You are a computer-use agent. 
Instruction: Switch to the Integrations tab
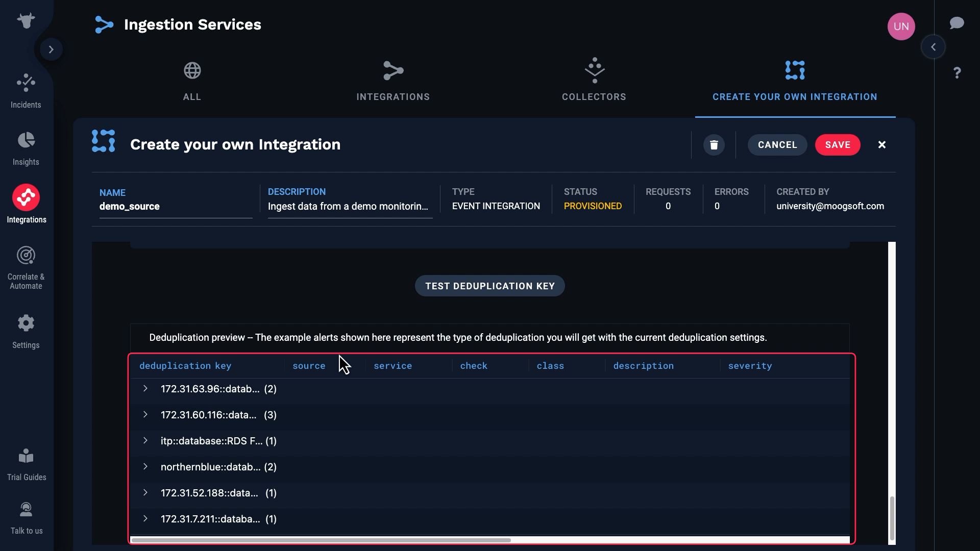click(393, 81)
